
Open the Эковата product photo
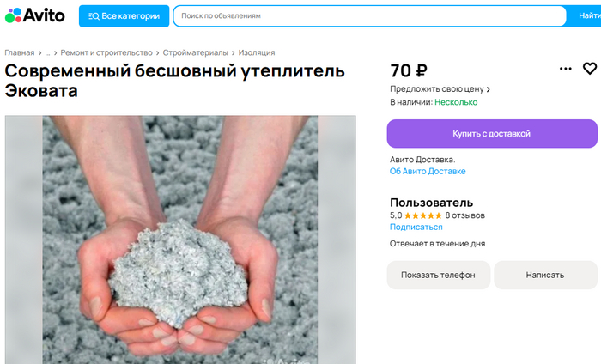pos(180,240)
